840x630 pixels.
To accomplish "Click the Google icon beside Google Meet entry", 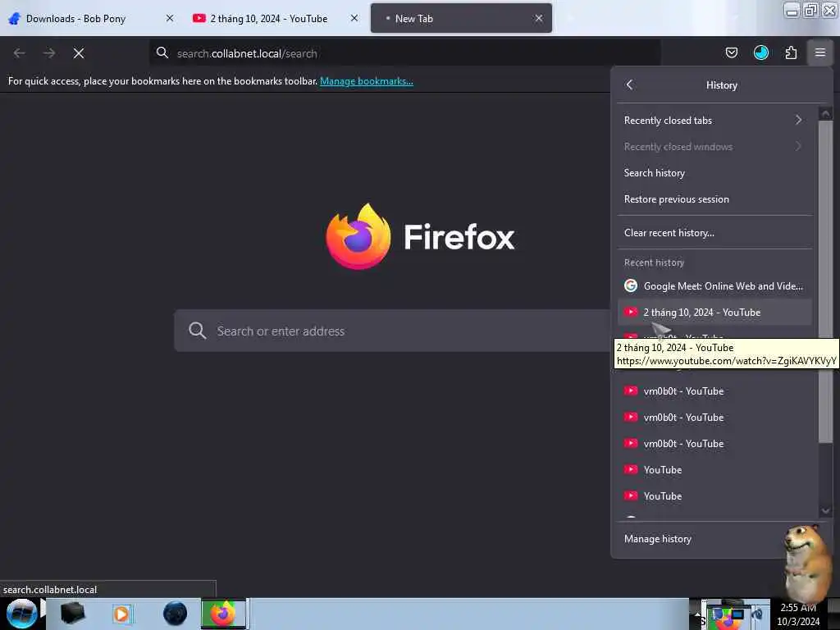I will point(631,285).
